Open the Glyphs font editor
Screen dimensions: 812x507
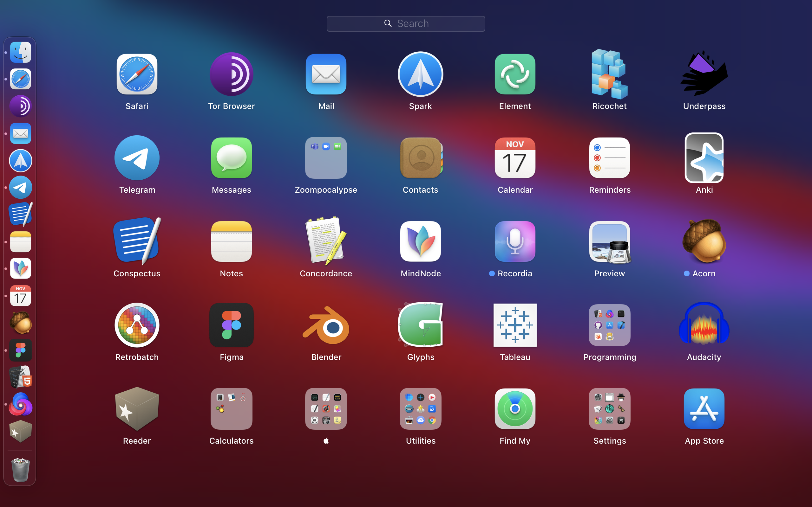[420, 325]
